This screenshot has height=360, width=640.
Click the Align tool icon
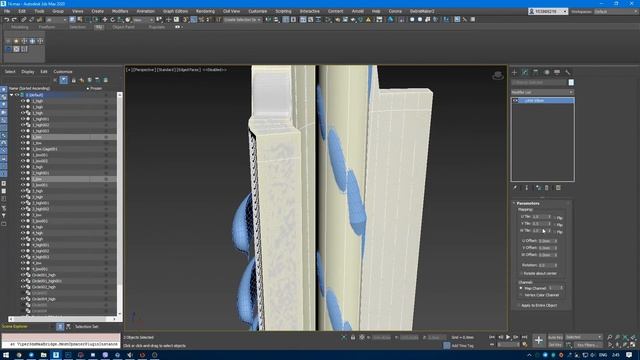pos(276,20)
